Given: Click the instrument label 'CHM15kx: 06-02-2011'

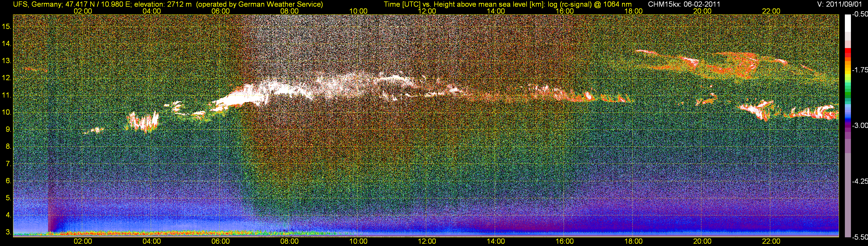Looking at the screenshot, I should (684, 4).
